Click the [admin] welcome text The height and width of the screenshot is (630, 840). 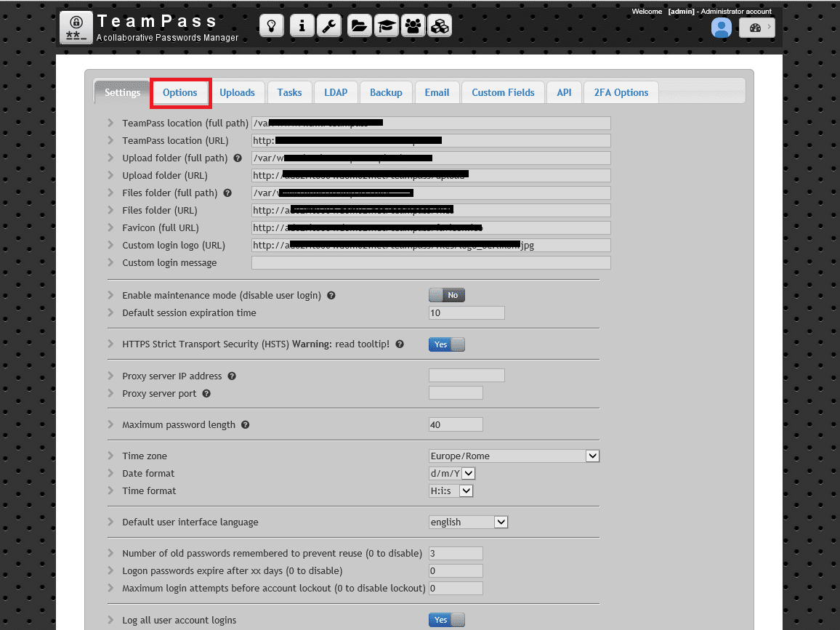pos(681,11)
